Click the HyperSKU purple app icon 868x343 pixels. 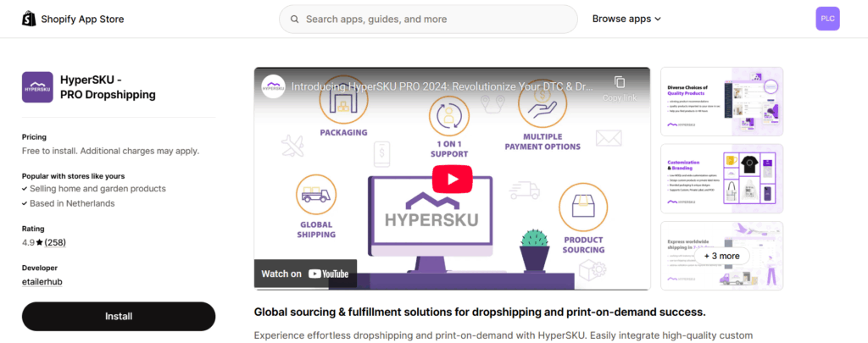pos(37,87)
